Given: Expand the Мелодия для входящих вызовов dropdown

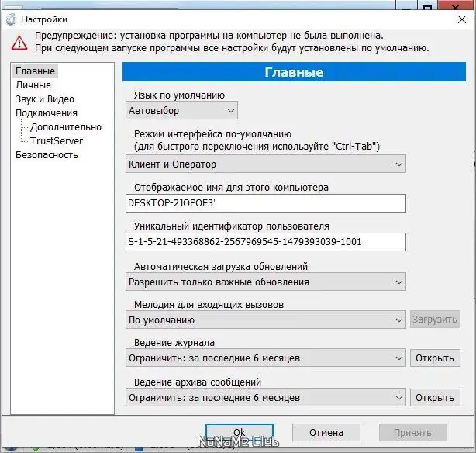Looking at the screenshot, I should 266,320.
